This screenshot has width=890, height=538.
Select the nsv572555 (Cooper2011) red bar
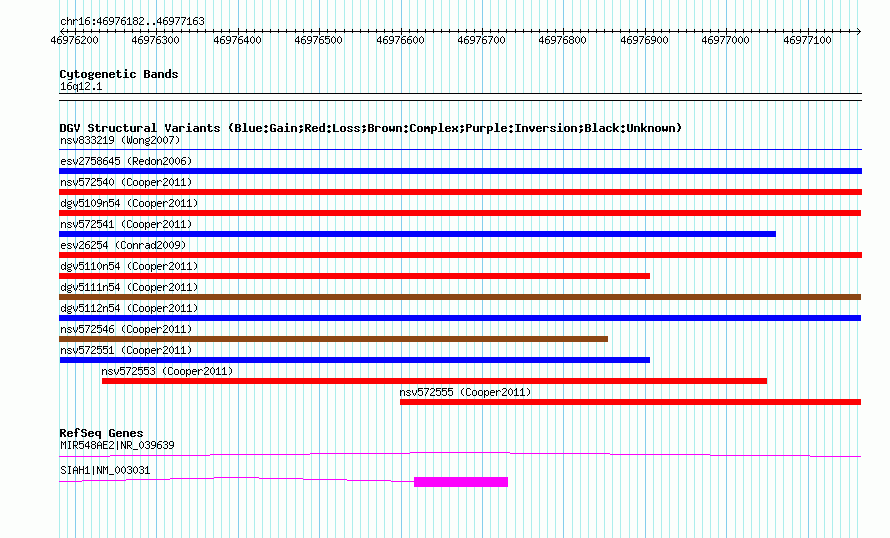(630, 402)
